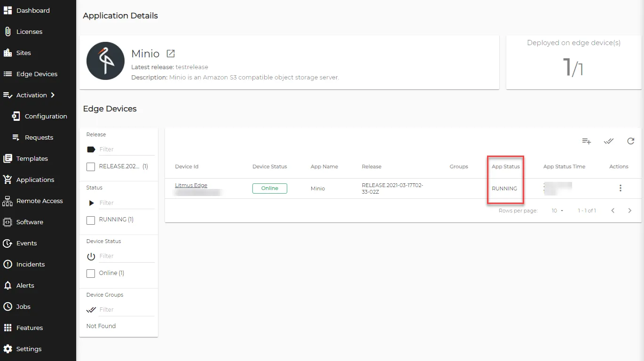This screenshot has height=361, width=644.
Task: Go to previous page of table
Action: (613, 211)
